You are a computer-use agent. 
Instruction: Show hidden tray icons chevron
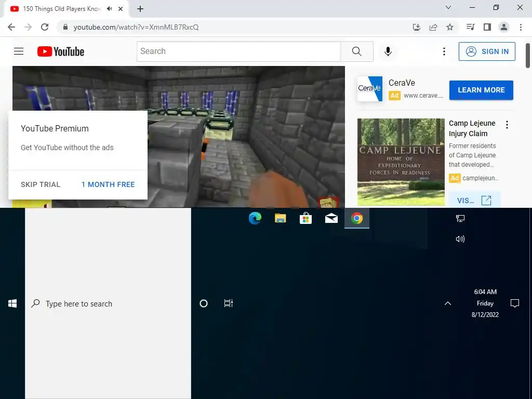tap(448, 303)
